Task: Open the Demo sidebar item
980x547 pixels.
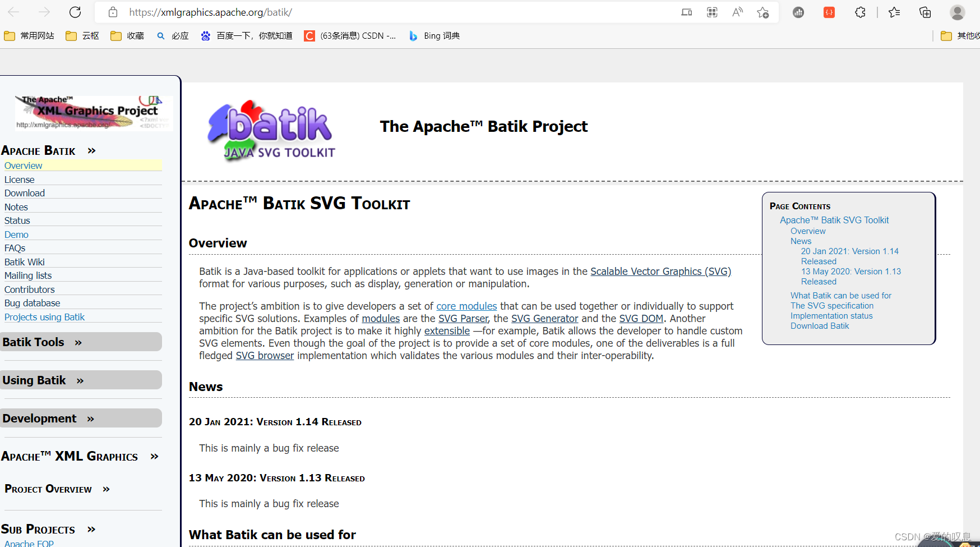Action: pos(17,235)
